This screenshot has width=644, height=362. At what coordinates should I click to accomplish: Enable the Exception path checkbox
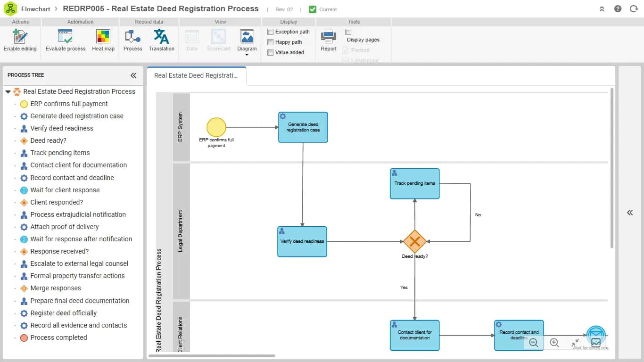[271, 32]
